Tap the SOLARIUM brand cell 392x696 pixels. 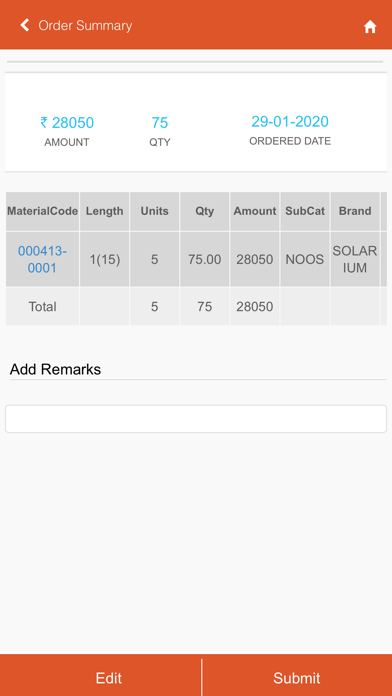pos(355,259)
